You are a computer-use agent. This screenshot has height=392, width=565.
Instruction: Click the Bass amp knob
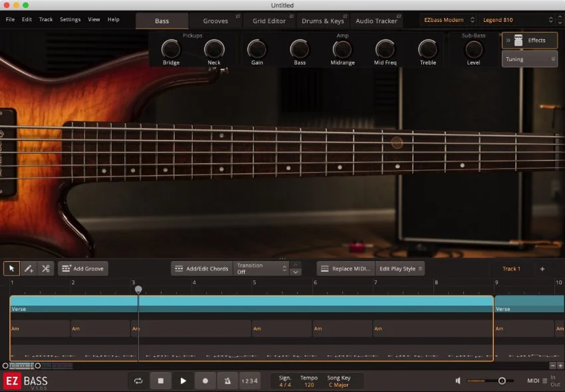pos(299,49)
